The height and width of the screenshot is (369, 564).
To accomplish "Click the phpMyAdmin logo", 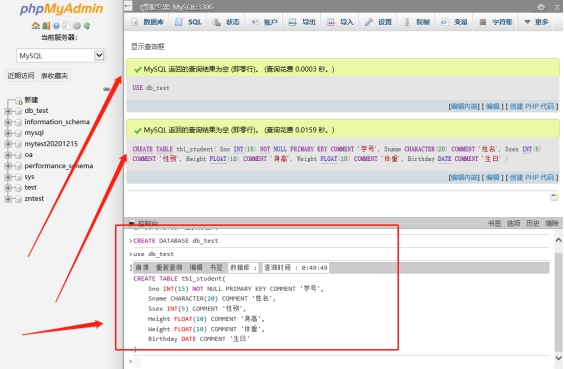I will (x=62, y=9).
